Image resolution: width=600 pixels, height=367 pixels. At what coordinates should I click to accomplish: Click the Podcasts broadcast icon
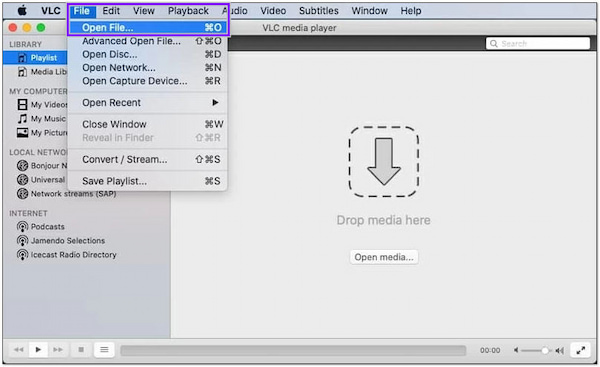click(x=23, y=227)
